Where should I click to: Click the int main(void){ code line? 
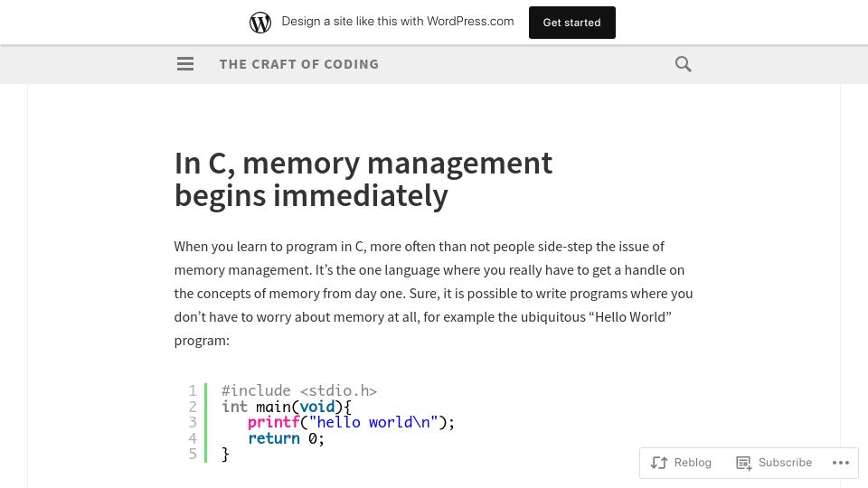pos(287,407)
